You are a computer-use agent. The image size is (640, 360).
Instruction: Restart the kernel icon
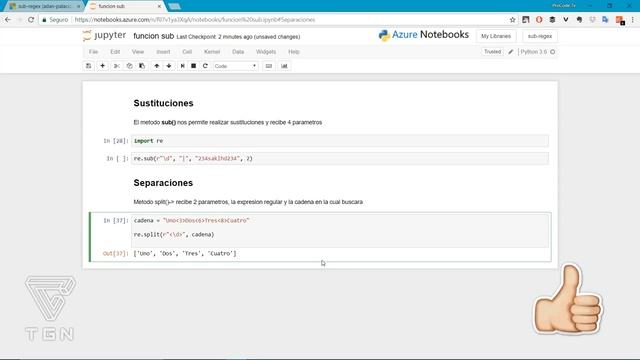click(205, 66)
